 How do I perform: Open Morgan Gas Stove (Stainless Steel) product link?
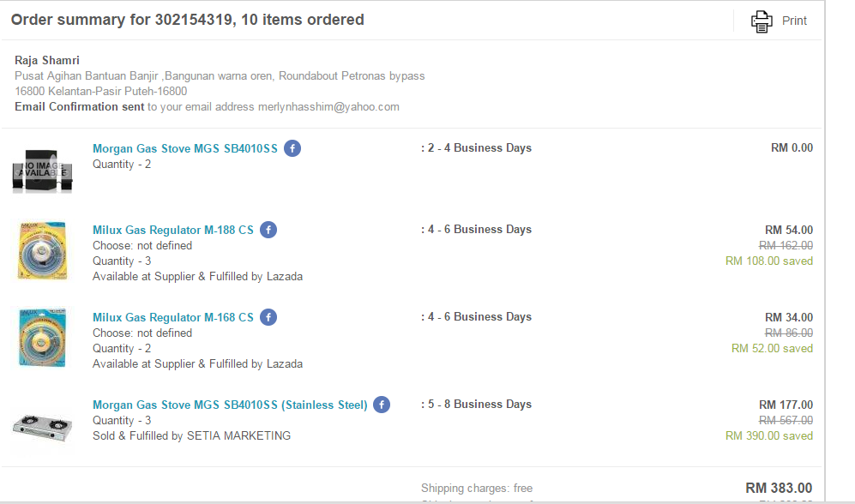tap(230, 405)
